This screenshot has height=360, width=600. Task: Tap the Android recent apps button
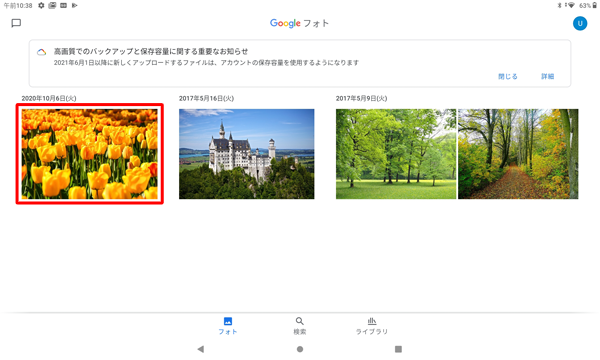click(398, 349)
